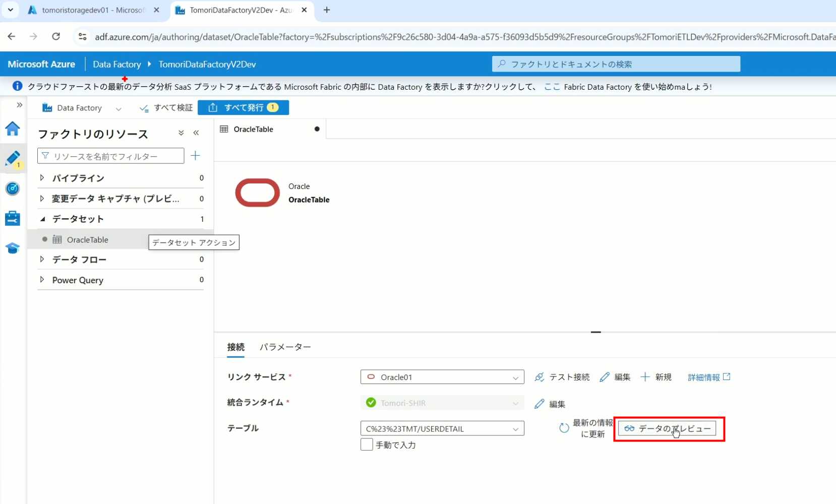Collapse the Factory Resources panel with double chevron
836x504 pixels.
(x=196, y=133)
